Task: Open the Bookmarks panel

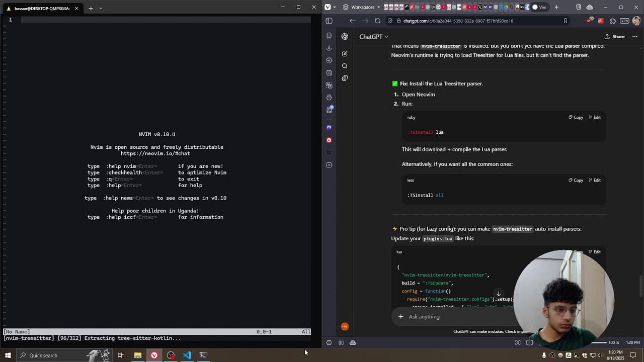Action: tap(329, 36)
